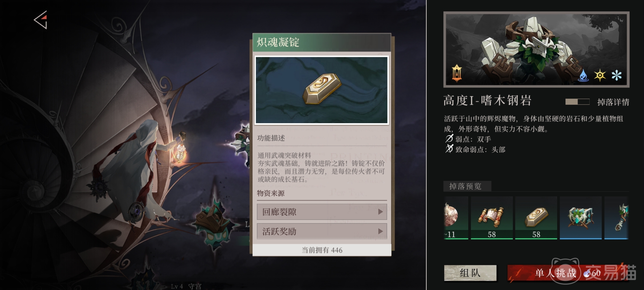Go back with the arrow icon
644x290 pixels.
tap(41, 20)
